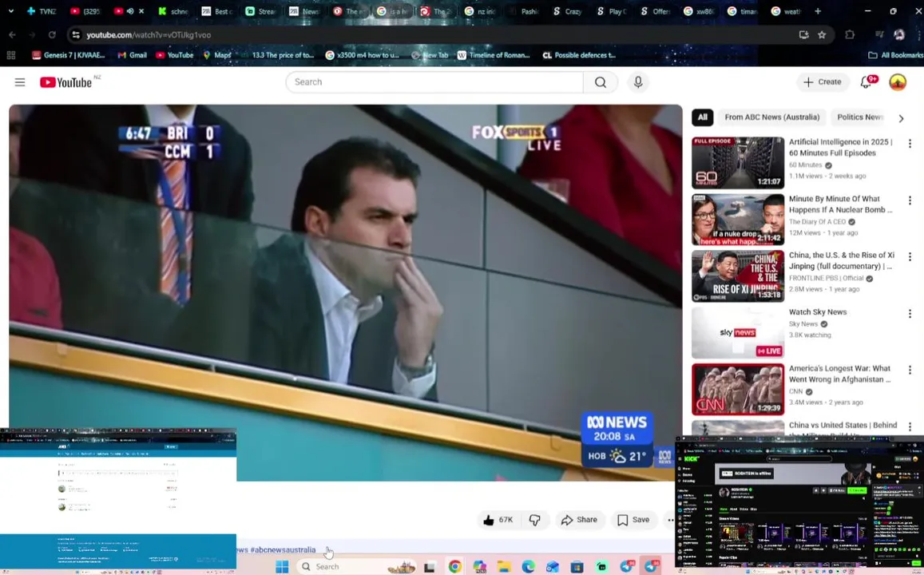Click the #abcnewsaustralia hashtag link
Screen dimensions: 924x575
(283, 549)
